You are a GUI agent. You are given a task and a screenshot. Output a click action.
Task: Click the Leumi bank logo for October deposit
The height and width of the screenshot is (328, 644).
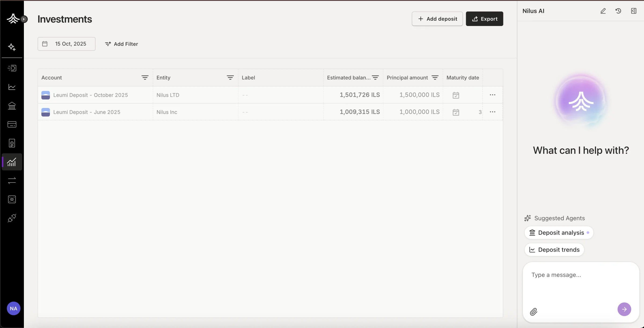click(46, 95)
